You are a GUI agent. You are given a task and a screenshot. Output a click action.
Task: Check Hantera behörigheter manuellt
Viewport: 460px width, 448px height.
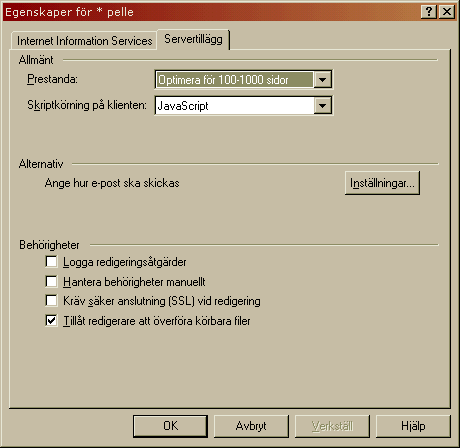tap(51, 281)
